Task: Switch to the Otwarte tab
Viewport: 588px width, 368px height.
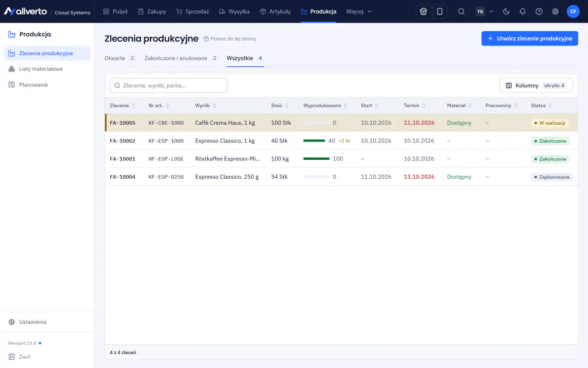Action: (119, 58)
